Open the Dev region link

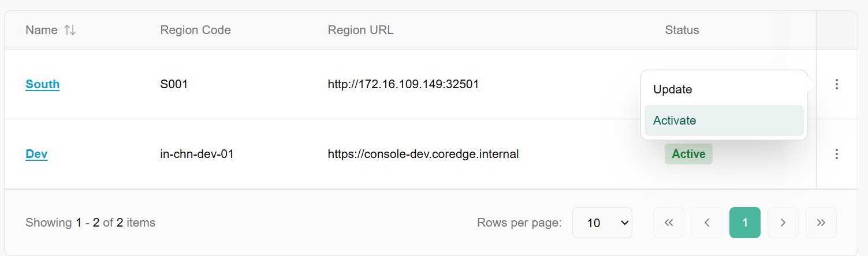36,154
